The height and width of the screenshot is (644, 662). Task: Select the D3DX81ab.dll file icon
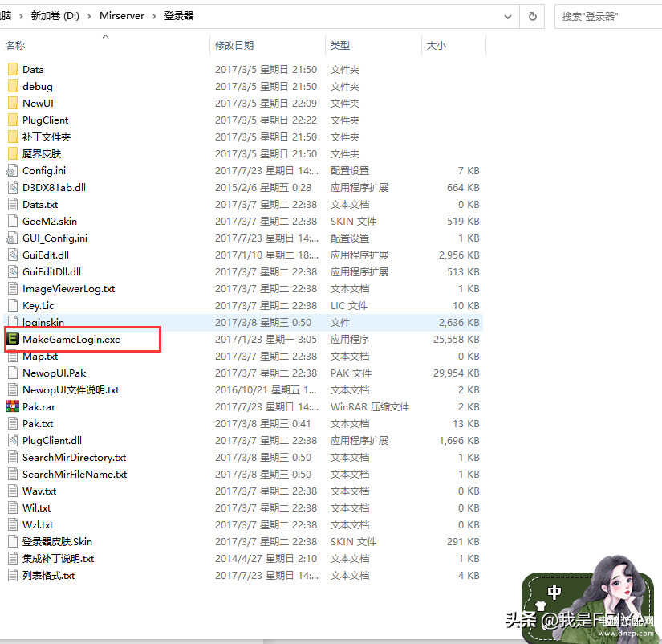click(x=13, y=188)
